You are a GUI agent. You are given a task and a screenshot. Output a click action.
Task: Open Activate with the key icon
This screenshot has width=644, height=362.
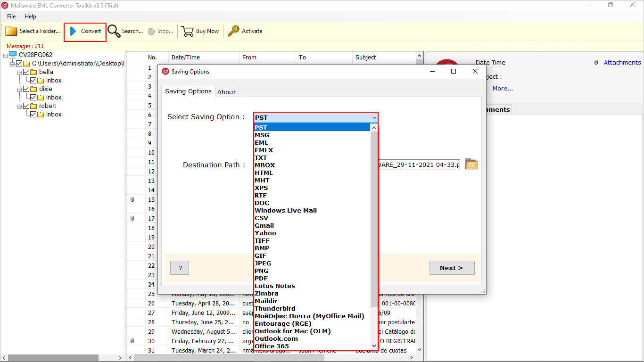233,31
